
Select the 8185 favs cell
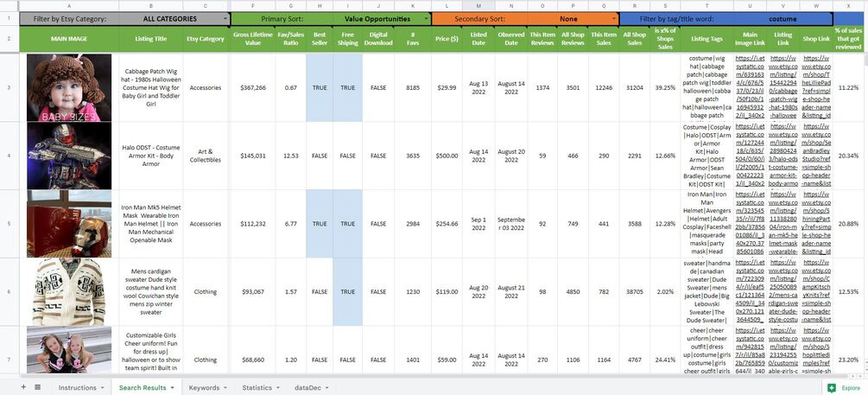[x=413, y=87]
